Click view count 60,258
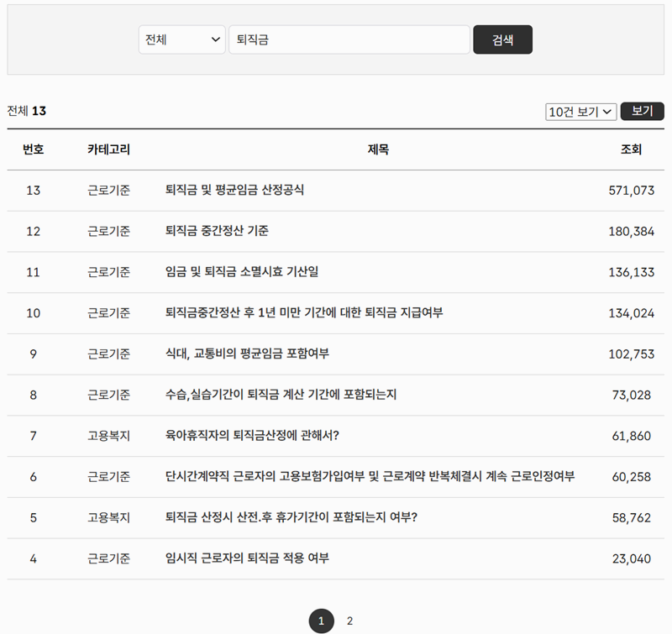This screenshot has width=672, height=634. 632,477
